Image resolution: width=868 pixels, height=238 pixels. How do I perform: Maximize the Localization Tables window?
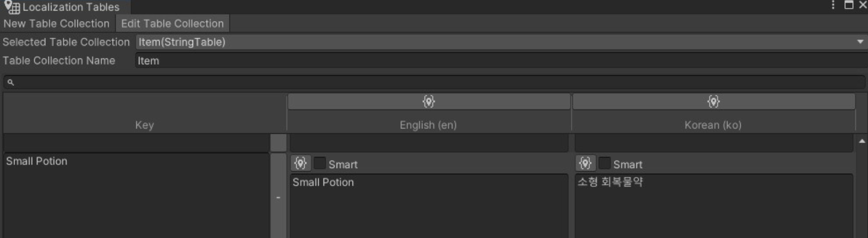point(849,5)
